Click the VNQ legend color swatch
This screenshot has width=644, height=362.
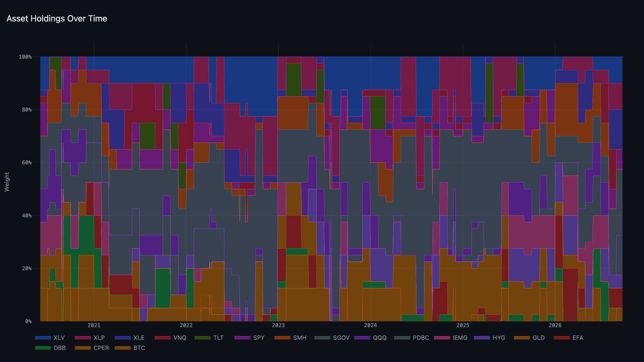(x=163, y=338)
